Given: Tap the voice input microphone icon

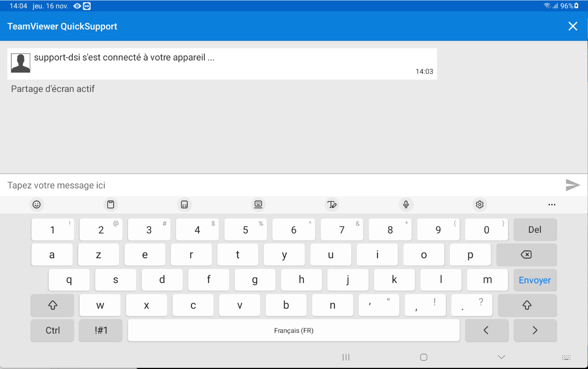Looking at the screenshot, I should [406, 205].
